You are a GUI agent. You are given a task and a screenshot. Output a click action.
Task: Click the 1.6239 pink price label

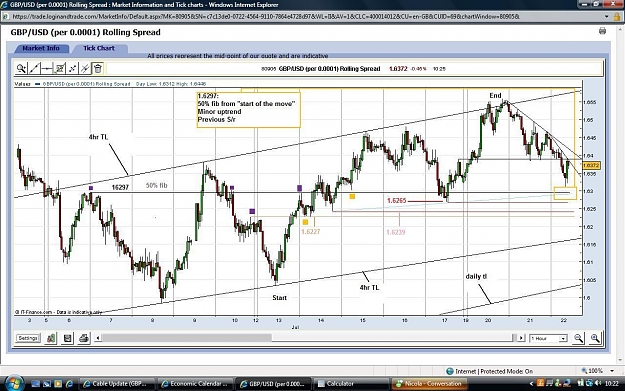click(395, 232)
